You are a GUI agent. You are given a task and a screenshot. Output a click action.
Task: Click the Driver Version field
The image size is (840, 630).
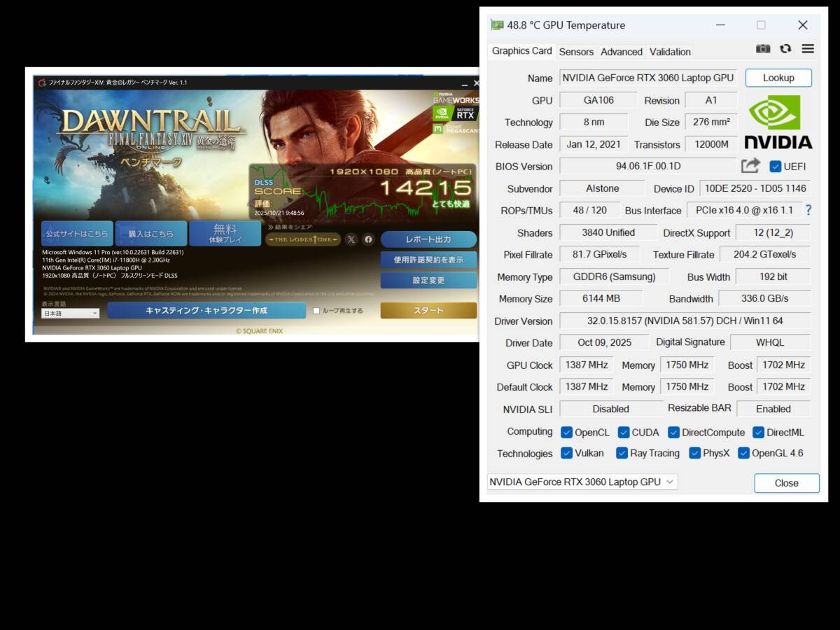click(685, 321)
